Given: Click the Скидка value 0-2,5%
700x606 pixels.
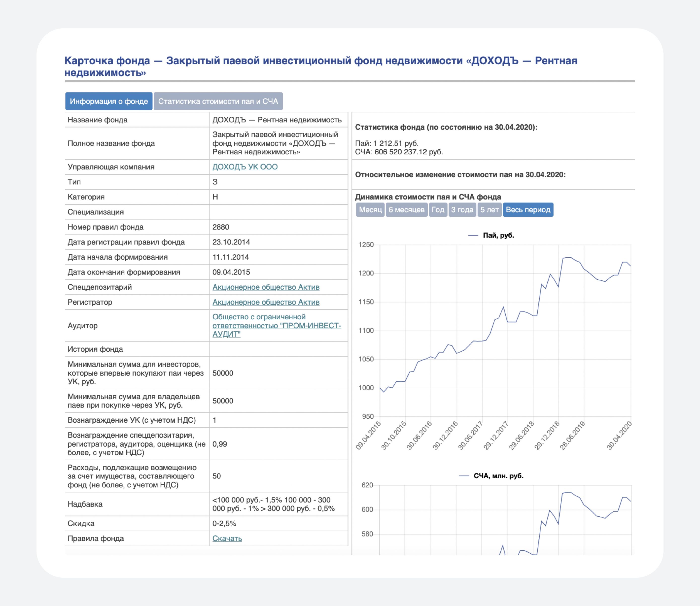Looking at the screenshot, I should tap(224, 523).
